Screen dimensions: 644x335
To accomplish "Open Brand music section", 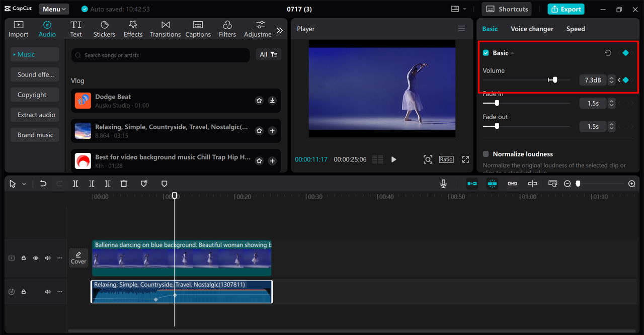I will [x=35, y=135].
